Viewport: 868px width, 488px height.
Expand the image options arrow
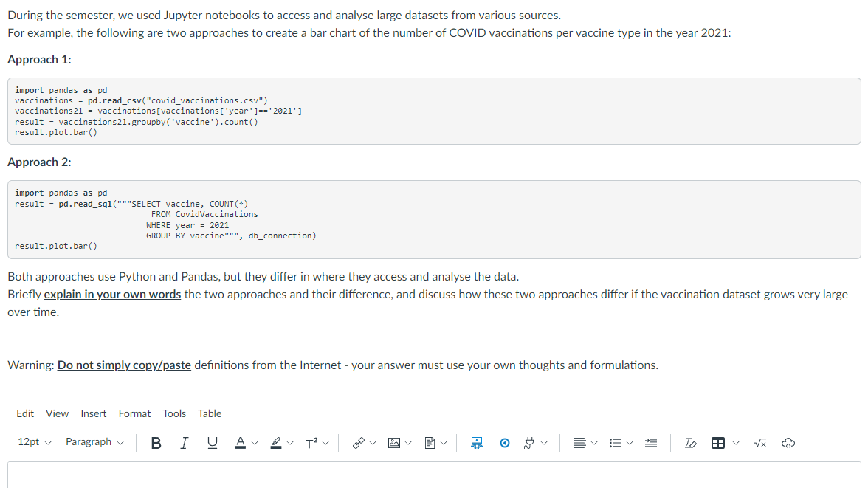408,443
